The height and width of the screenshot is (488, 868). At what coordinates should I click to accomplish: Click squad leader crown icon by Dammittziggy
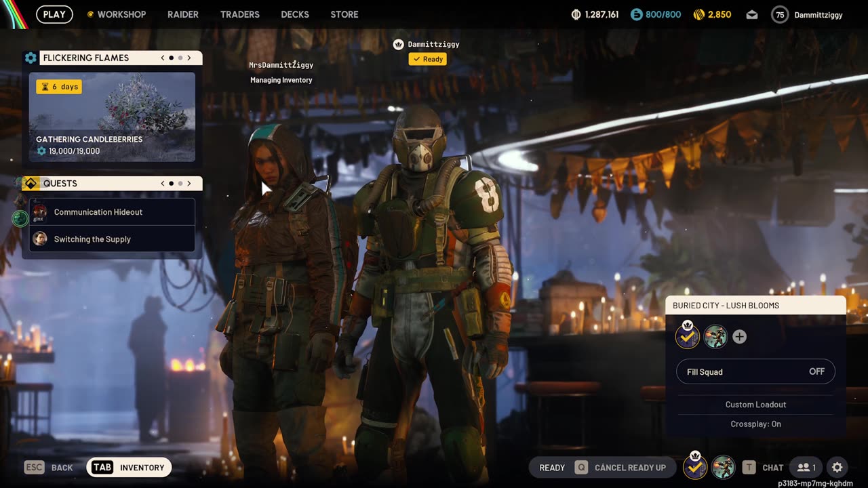(x=399, y=44)
